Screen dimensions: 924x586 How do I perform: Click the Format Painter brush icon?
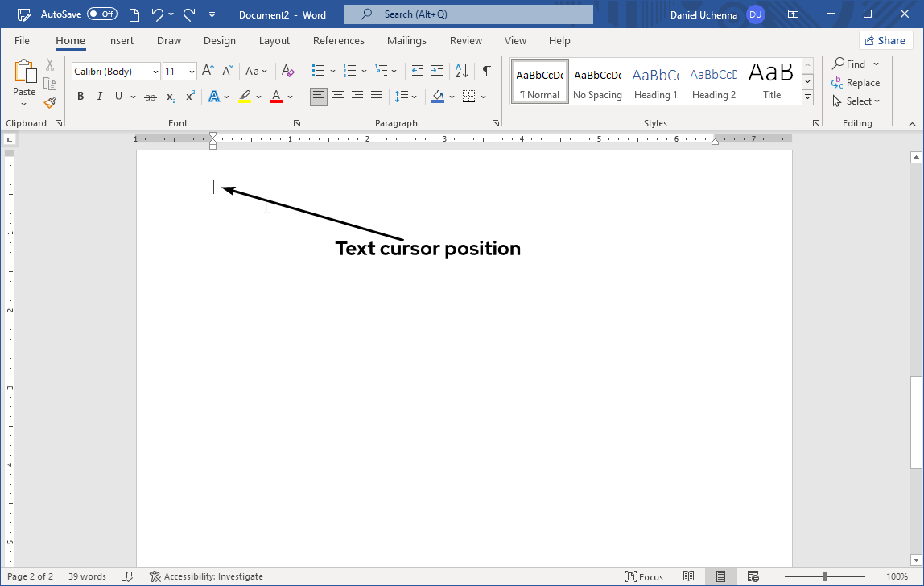(x=50, y=102)
